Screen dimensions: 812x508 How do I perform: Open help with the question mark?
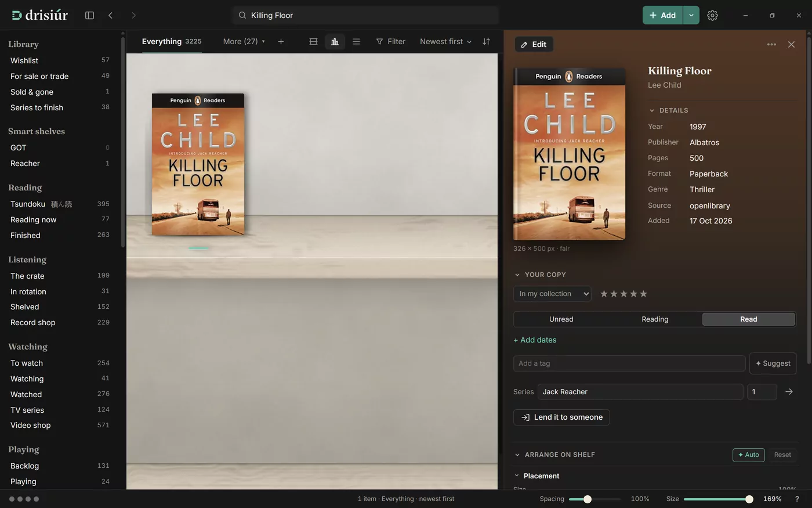point(797,499)
